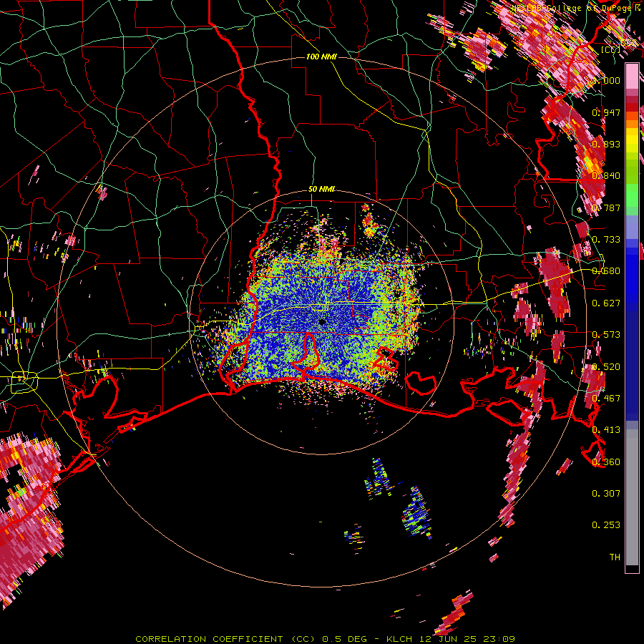Image resolution: width=644 pixels, height=644 pixels.
Task: Click the 0.520 value on the scale
Action: click(x=606, y=367)
